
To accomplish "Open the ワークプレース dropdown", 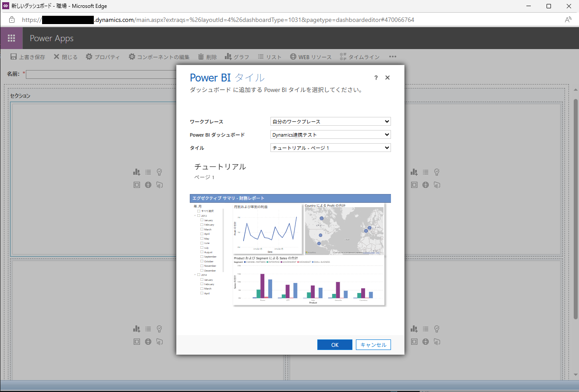I will pos(330,121).
